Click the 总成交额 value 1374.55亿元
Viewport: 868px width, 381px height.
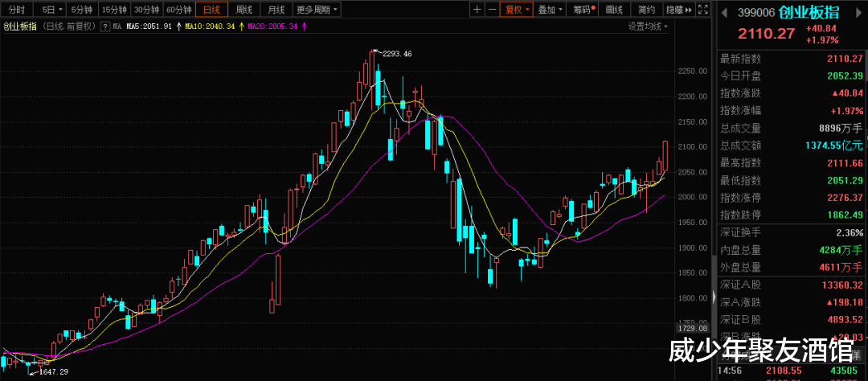834,145
